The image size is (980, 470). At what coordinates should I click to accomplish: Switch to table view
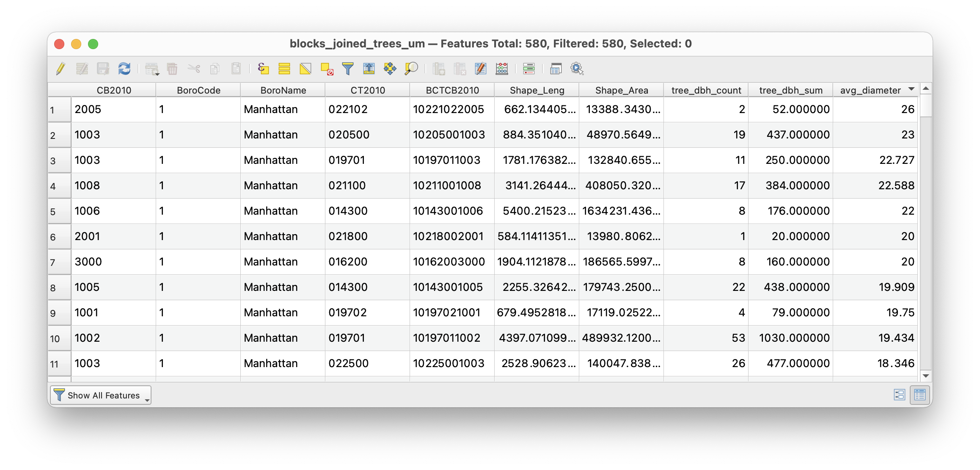(919, 395)
